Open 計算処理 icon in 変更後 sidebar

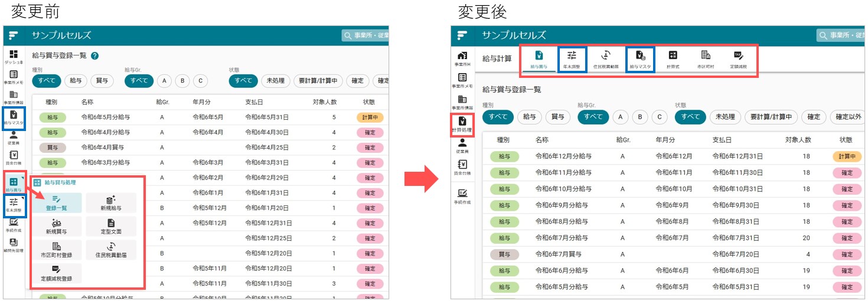coord(462,125)
